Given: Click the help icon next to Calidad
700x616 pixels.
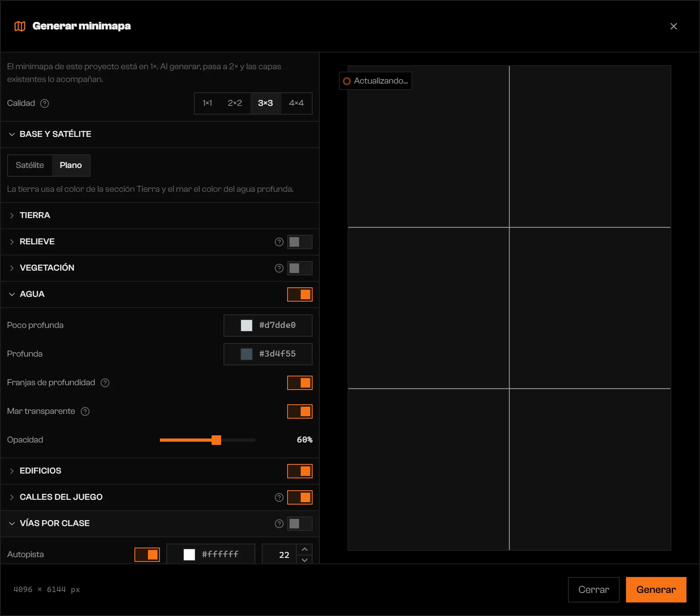Looking at the screenshot, I should click(x=45, y=103).
